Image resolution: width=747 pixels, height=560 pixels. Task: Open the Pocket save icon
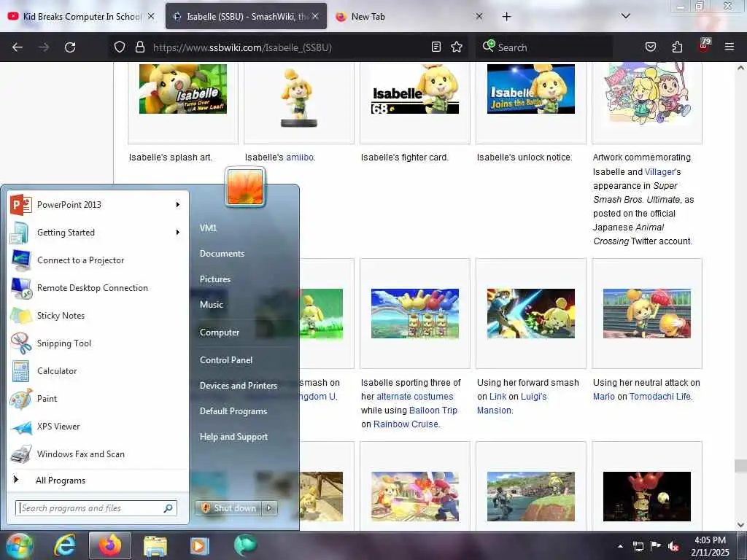coord(650,47)
